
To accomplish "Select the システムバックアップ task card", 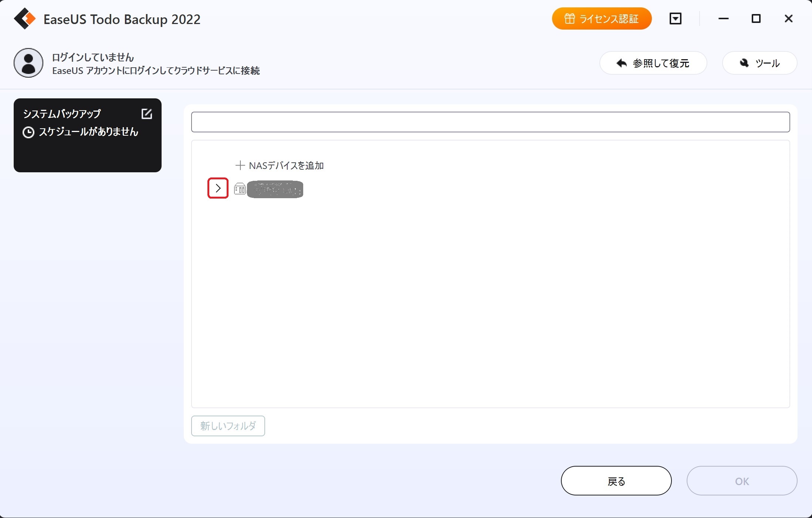I will (x=88, y=135).
